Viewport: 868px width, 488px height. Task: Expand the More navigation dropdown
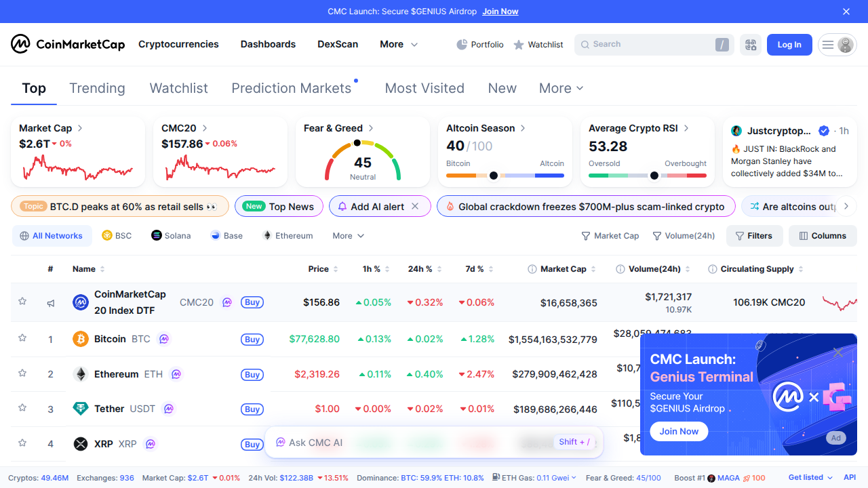397,44
